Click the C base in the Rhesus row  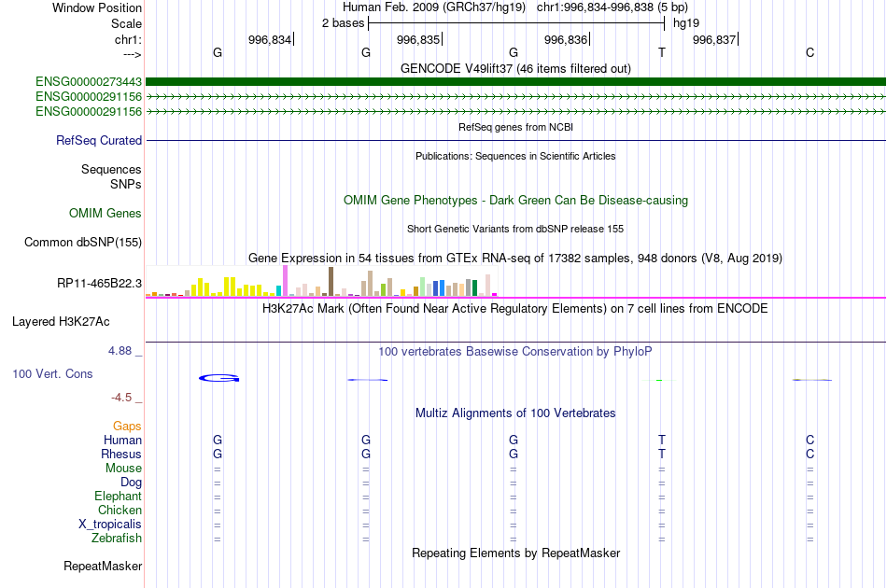810,454
